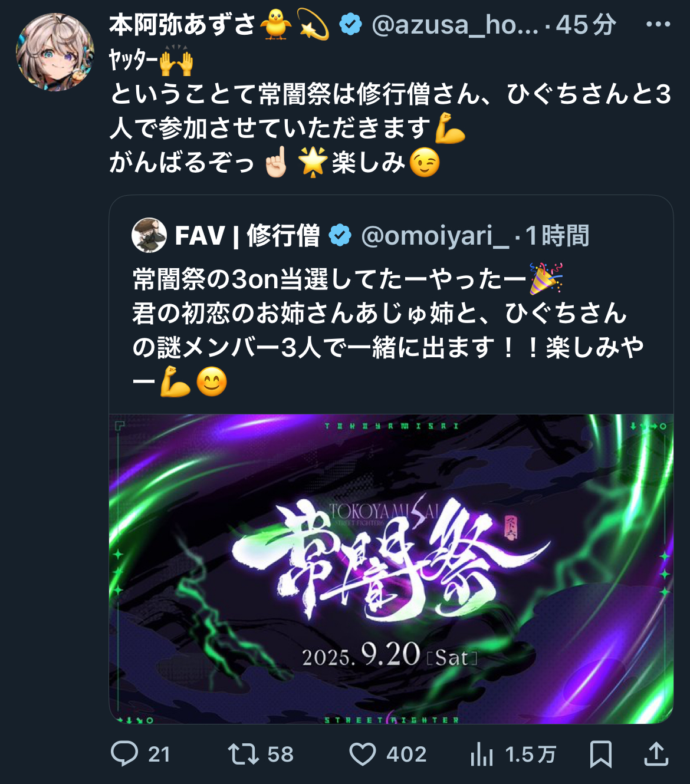
Task: Open 本阿弥あずさ profile avatar
Action: tap(55, 52)
